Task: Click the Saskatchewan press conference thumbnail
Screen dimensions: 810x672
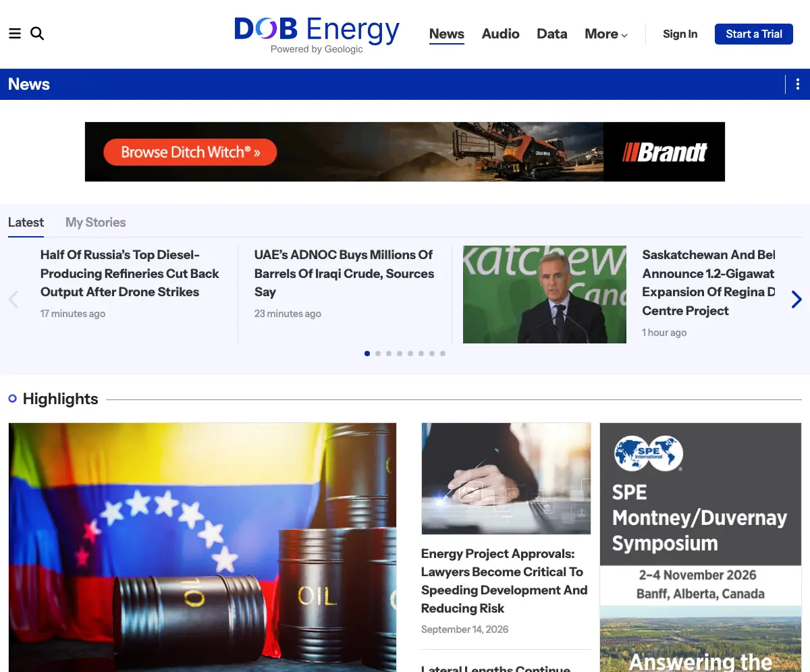Action: (545, 294)
